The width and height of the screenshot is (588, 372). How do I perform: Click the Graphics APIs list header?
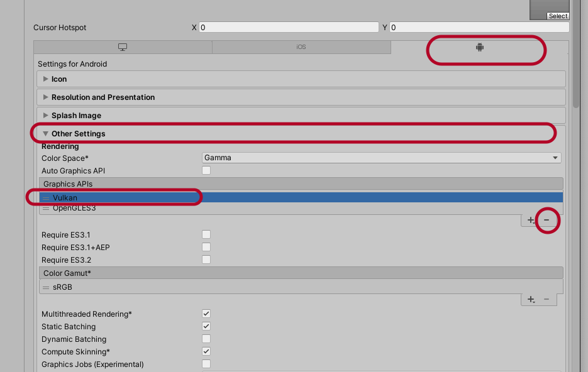click(x=301, y=184)
